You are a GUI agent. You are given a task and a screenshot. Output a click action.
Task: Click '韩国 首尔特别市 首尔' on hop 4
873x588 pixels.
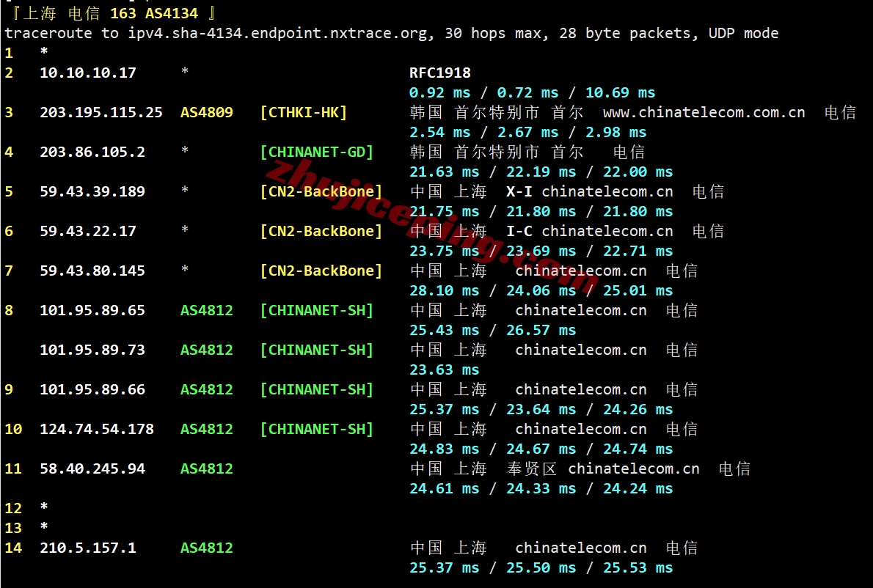click(497, 152)
